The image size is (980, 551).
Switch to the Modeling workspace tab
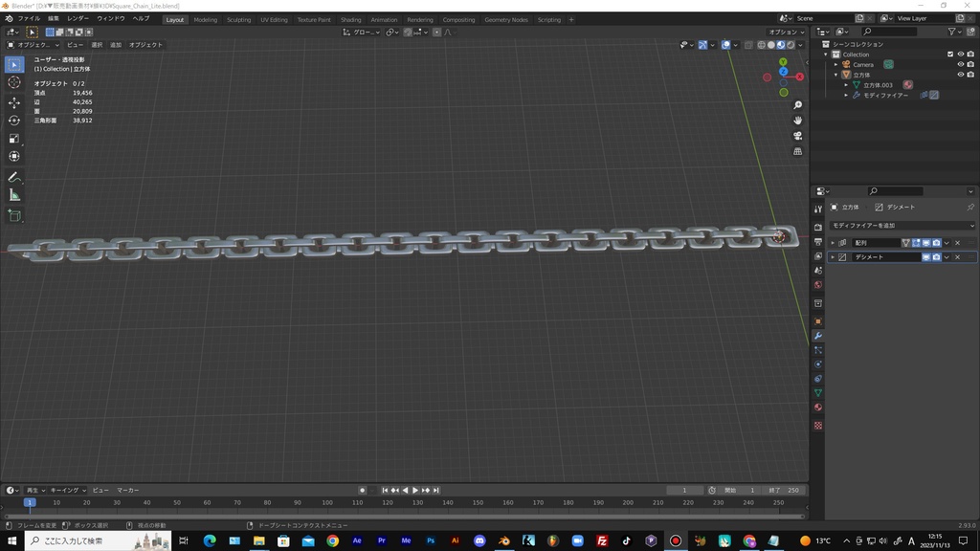pyautogui.click(x=205, y=19)
